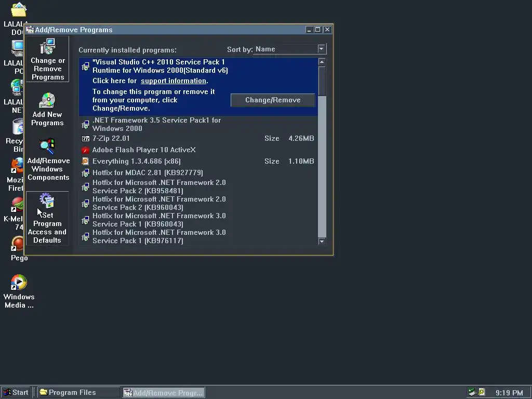This screenshot has height=399, width=532.
Task: Click icon of .NET 2.0 hotfix KB958481
Action: point(86,187)
